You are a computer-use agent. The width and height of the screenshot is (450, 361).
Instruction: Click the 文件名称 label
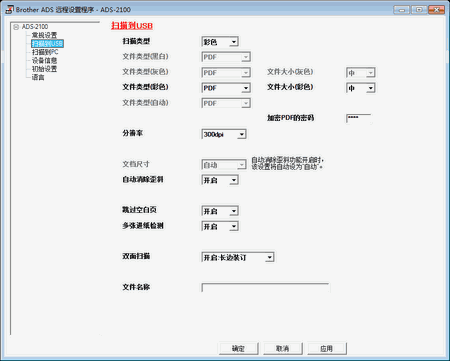coord(136,287)
